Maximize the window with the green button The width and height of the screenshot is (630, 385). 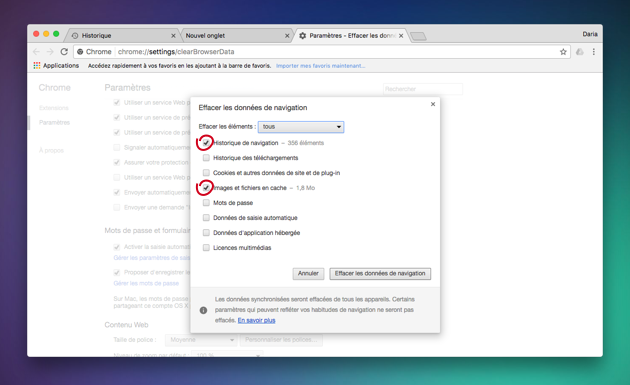pos(56,34)
